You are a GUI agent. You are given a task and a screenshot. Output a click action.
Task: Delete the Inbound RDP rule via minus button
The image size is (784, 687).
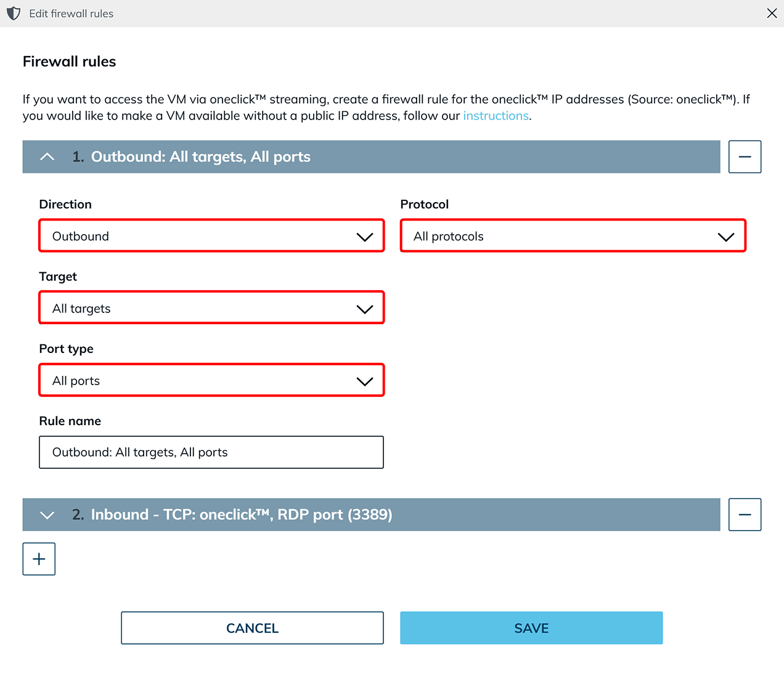(x=745, y=515)
